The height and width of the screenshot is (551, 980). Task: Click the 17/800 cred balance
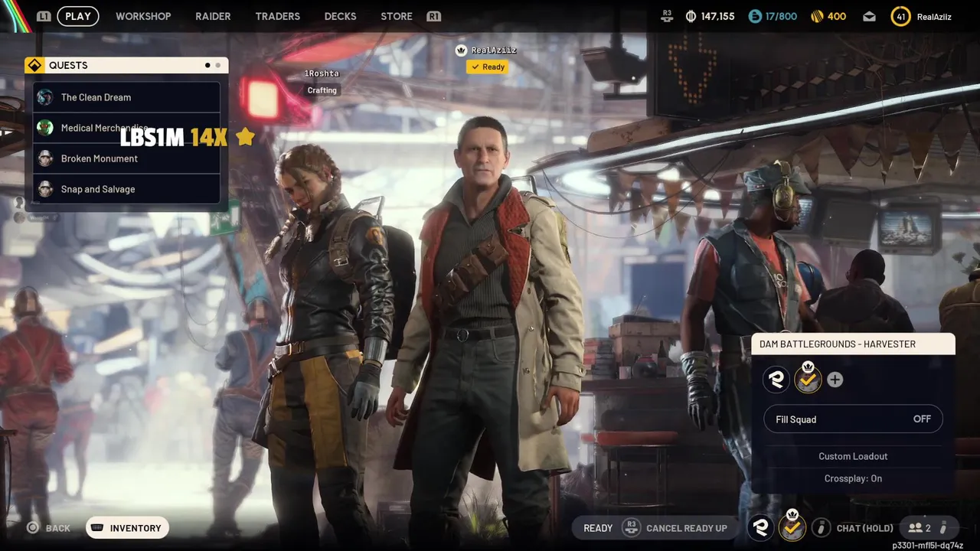pyautogui.click(x=781, y=16)
